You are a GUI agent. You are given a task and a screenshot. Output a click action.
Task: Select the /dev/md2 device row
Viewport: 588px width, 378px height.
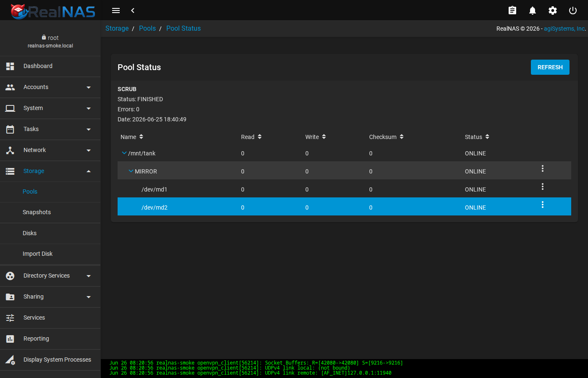[344, 207]
